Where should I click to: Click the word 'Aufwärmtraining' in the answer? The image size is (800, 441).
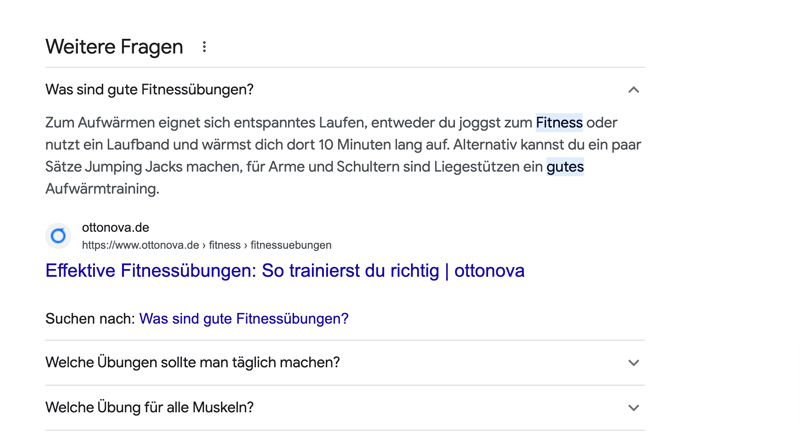click(x=101, y=189)
